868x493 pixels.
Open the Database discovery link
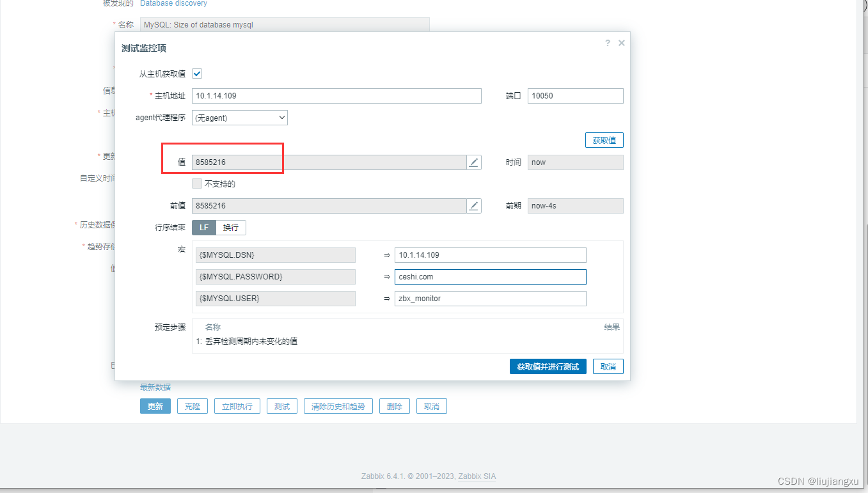tap(173, 3)
